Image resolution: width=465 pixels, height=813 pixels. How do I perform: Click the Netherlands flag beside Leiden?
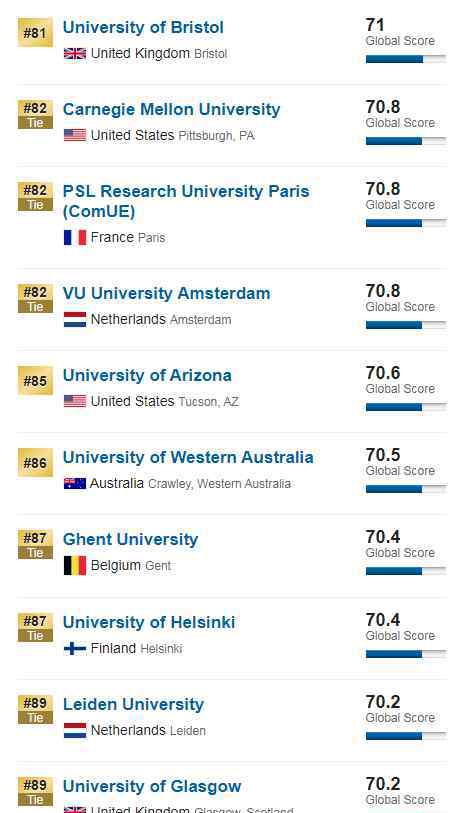[x=75, y=730]
